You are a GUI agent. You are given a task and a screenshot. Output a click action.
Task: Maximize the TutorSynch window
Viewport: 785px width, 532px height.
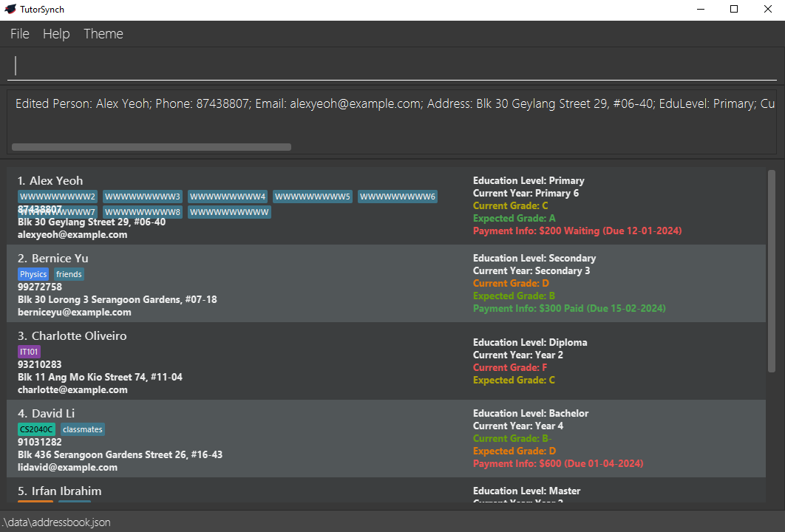point(734,9)
